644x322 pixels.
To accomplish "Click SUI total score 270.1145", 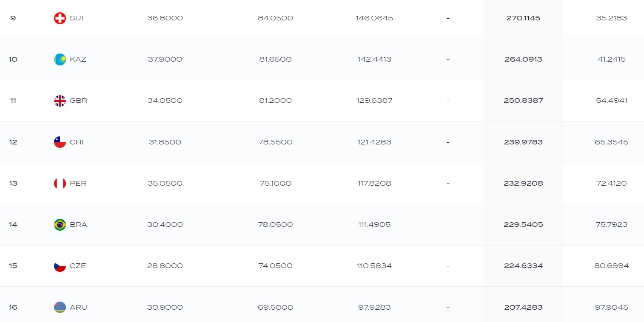I will pos(523,18).
